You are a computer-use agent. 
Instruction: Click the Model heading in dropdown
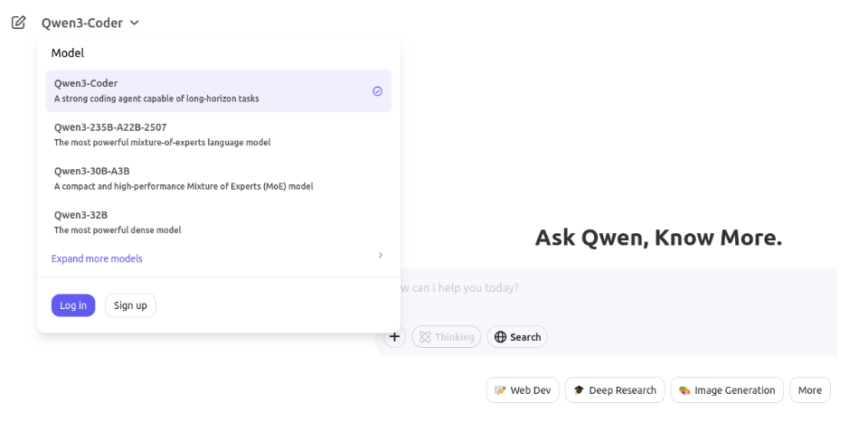68,53
